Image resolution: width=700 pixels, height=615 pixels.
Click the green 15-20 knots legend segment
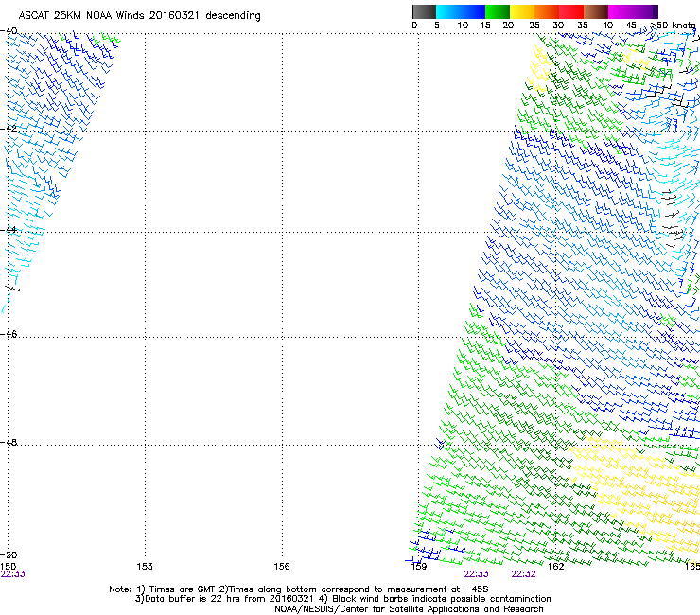498,11
